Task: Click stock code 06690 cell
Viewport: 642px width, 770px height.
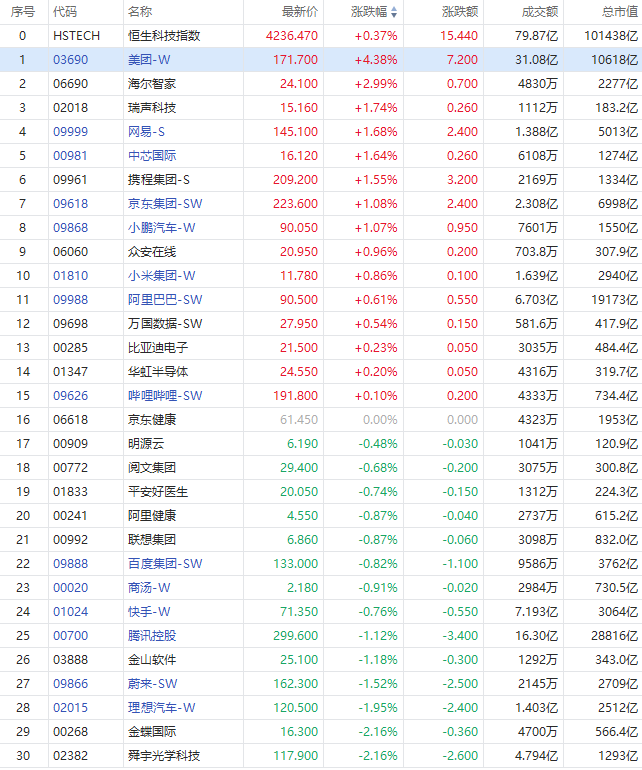Action: tap(71, 84)
